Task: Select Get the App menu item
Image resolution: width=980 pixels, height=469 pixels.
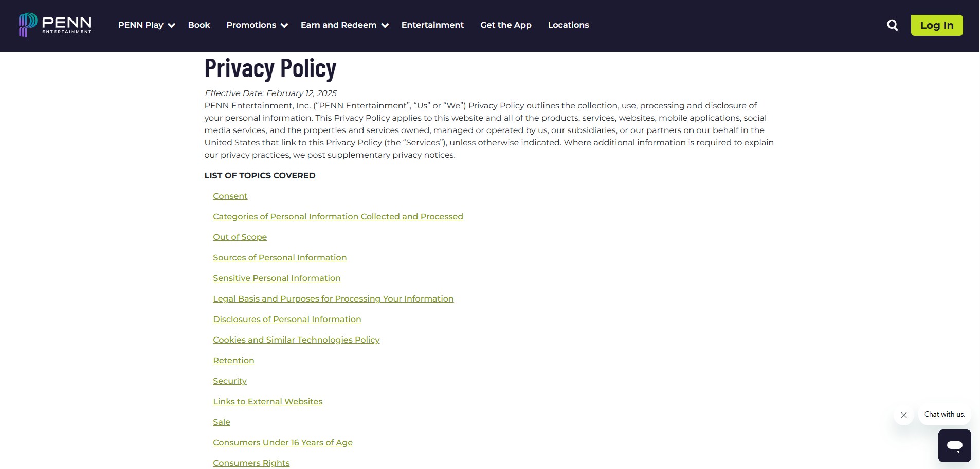Action: click(506, 25)
